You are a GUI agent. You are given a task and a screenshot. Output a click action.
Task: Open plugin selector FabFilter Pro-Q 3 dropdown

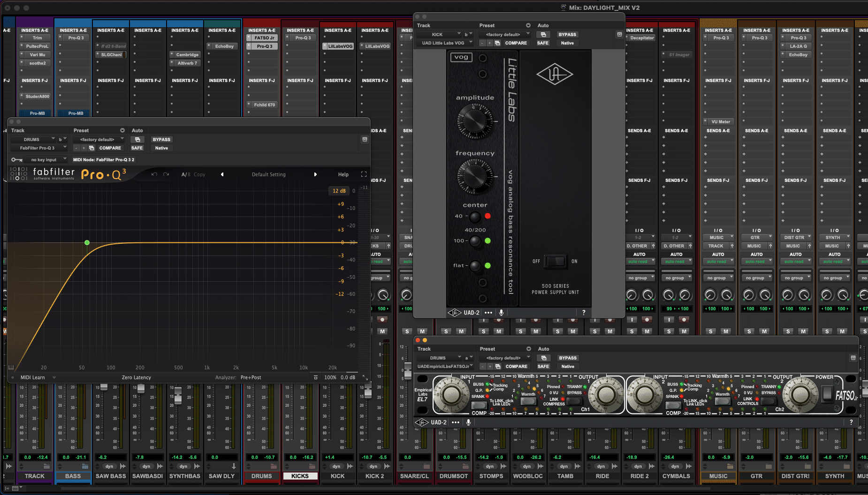(39, 148)
